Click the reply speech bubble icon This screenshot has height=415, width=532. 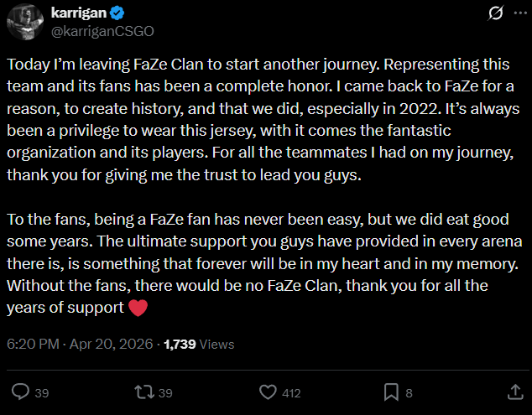pyautogui.click(x=22, y=392)
